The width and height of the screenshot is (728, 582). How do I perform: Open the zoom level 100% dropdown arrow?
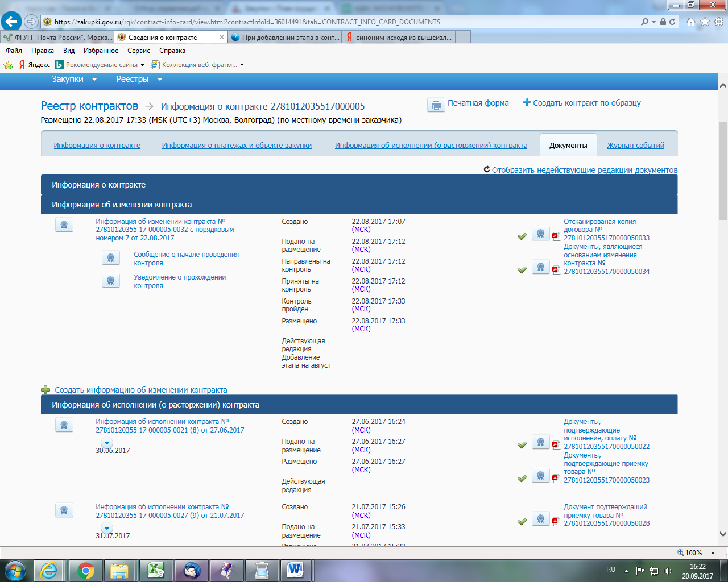[713, 553]
